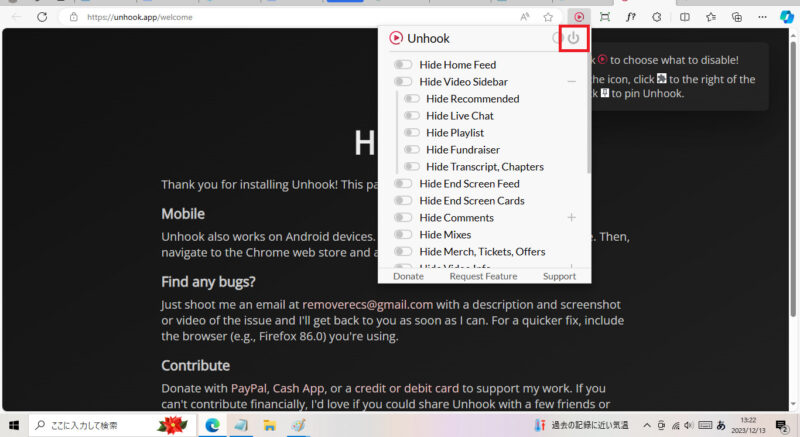Toggle Hide Recommended switch
The width and height of the screenshot is (800, 437).
pyautogui.click(x=411, y=98)
